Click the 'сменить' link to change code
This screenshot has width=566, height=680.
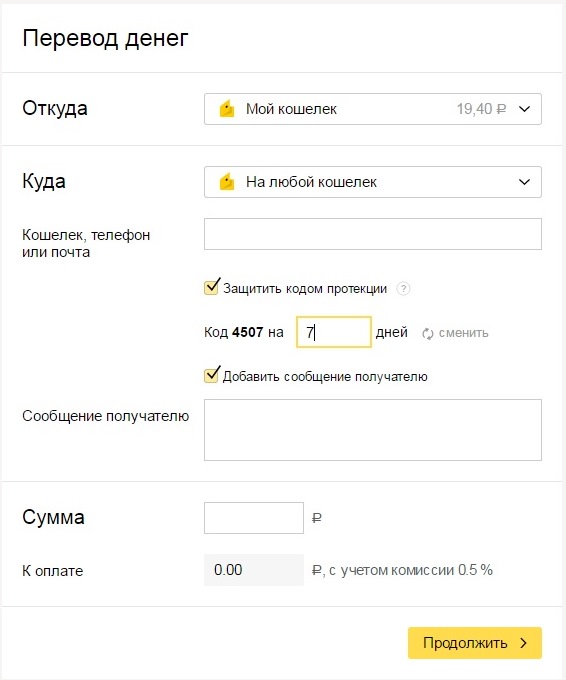[x=463, y=333]
